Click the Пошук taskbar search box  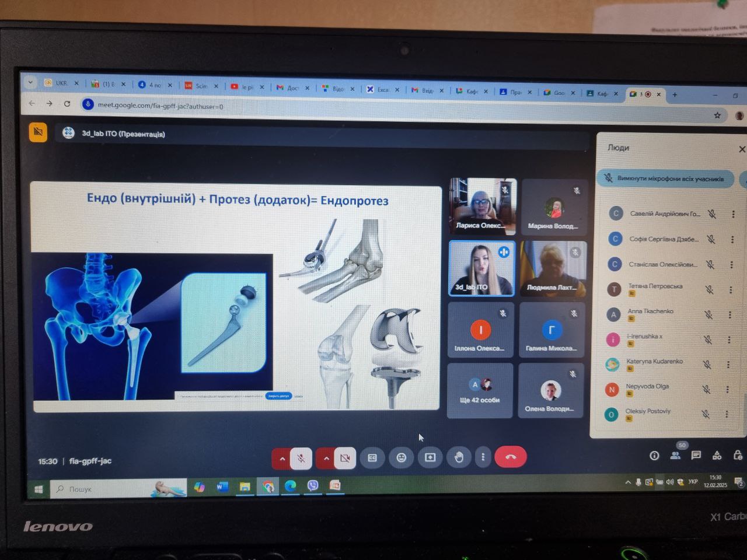click(118, 488)
